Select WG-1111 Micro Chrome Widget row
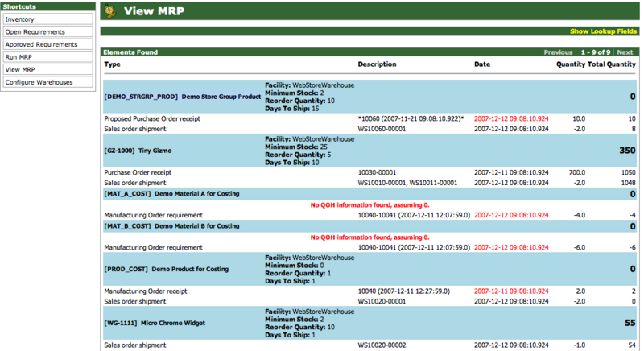The image size is (644, 351). click(x=369, y=323)
